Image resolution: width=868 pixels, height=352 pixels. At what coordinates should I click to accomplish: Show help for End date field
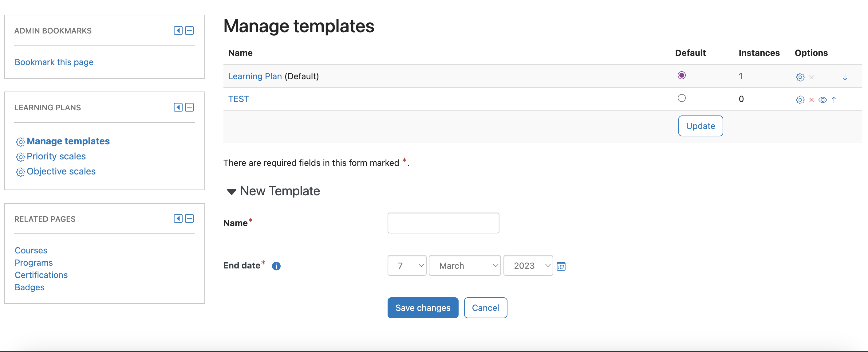pos(276,266)
